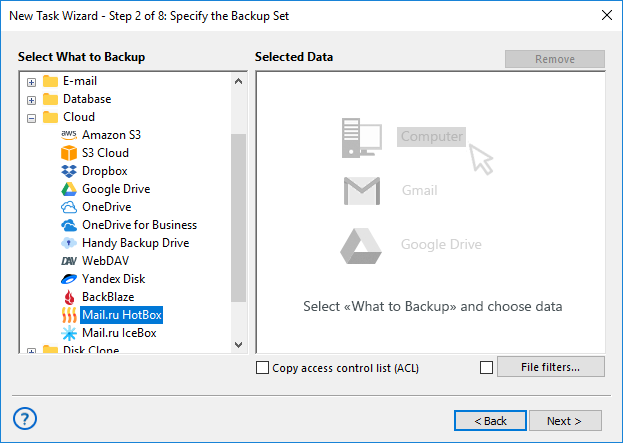Click the Mail.ru IceBox snowflake icon
The image size is (623, 443).
pos(69,333)
